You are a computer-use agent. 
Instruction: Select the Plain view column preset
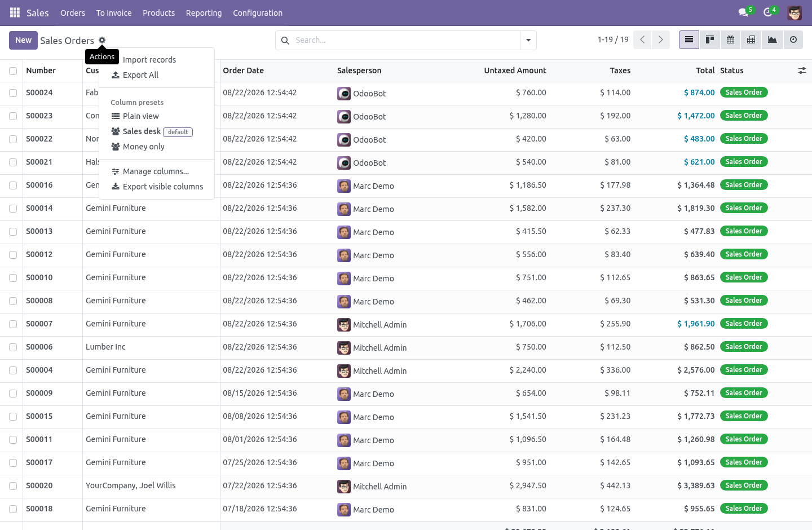[x=157, y=116]
